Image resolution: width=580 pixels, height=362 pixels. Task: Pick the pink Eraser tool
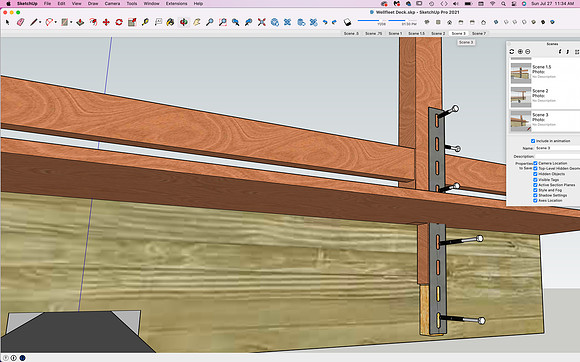click(20, 23)
